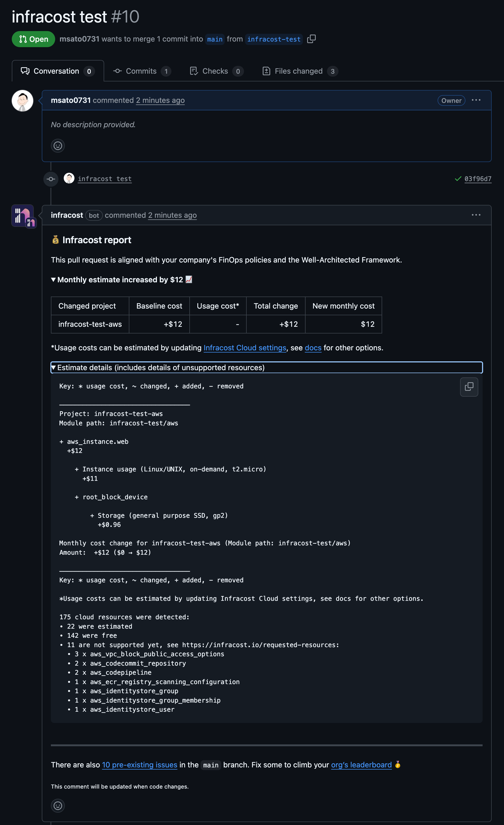Add emoji reaction to infracost bot comment
Screen dimensions: 504x825
(x=58, y=805)
